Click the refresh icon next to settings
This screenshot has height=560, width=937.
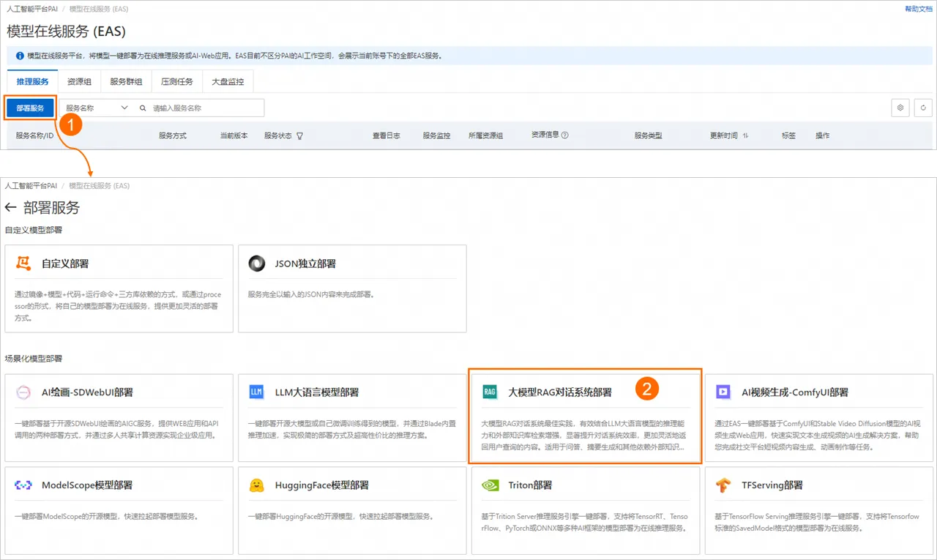tap(924, 108)
